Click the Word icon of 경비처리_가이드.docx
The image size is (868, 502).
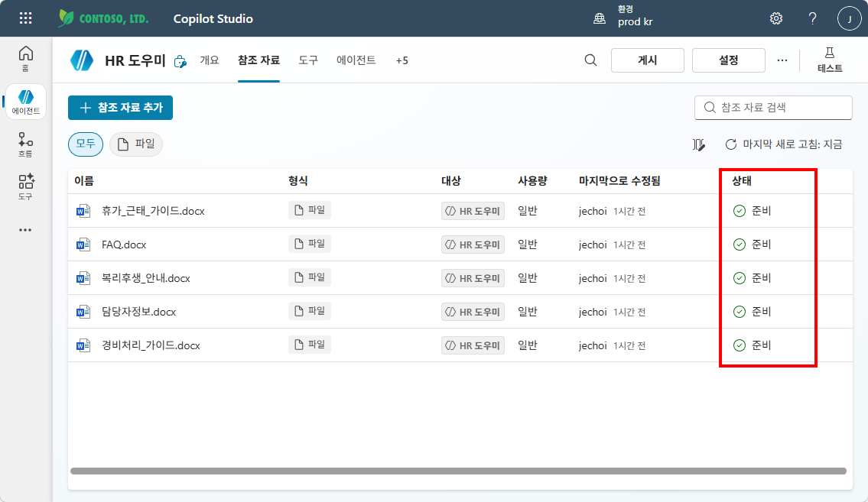click(x=83, y=346)
